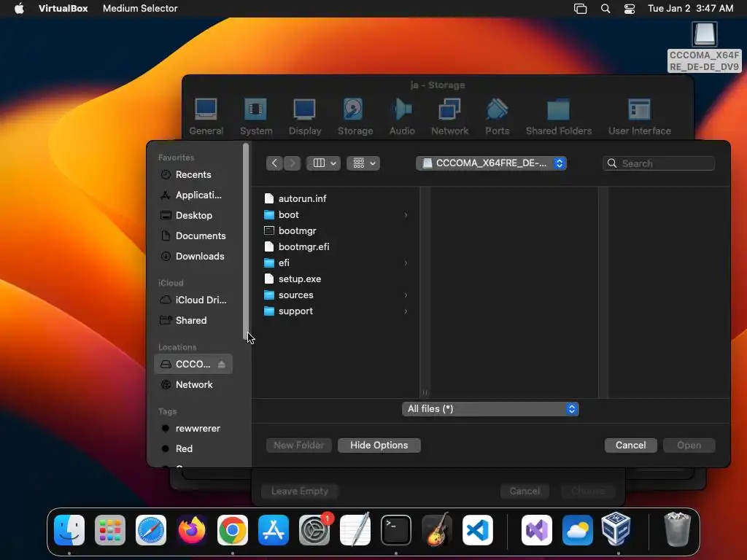This screenshot has width=747, height=560.
Task: Click Leave Empty in Medium Selector
Action: [300, 491]
